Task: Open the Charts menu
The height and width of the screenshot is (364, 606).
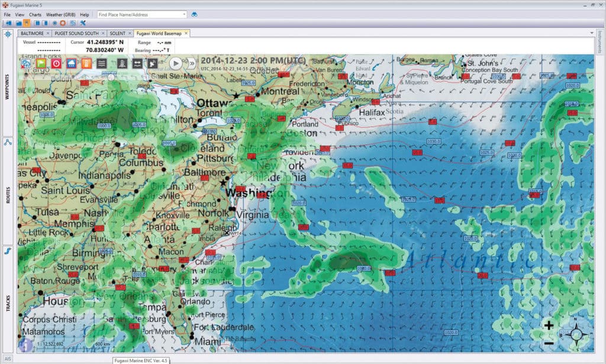Action: click(x=35, y=15)
